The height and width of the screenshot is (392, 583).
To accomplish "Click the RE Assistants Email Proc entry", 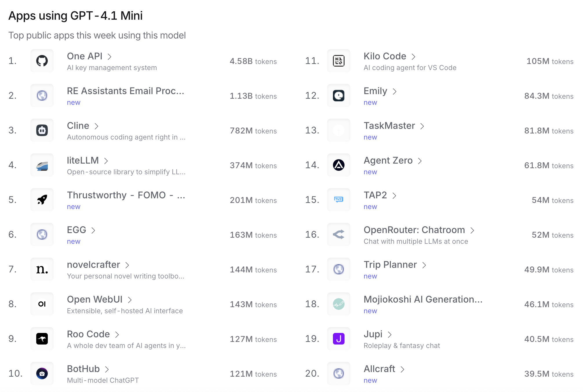I will pos(125,91).
